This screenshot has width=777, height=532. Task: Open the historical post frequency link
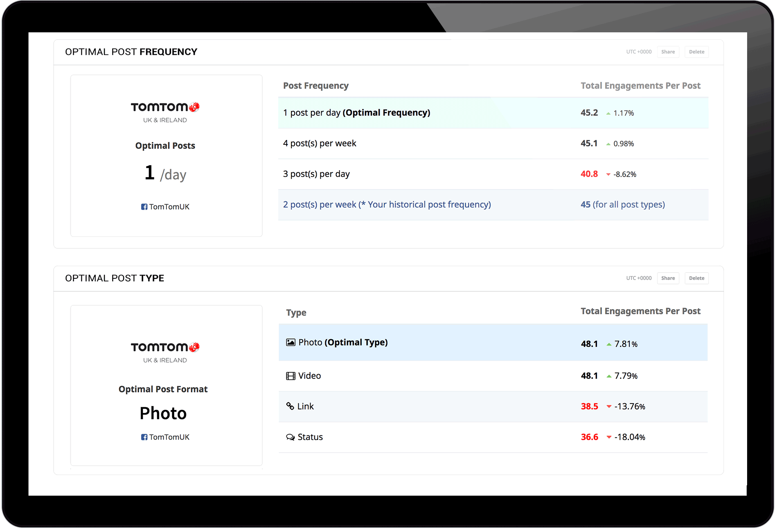(387, 205)
